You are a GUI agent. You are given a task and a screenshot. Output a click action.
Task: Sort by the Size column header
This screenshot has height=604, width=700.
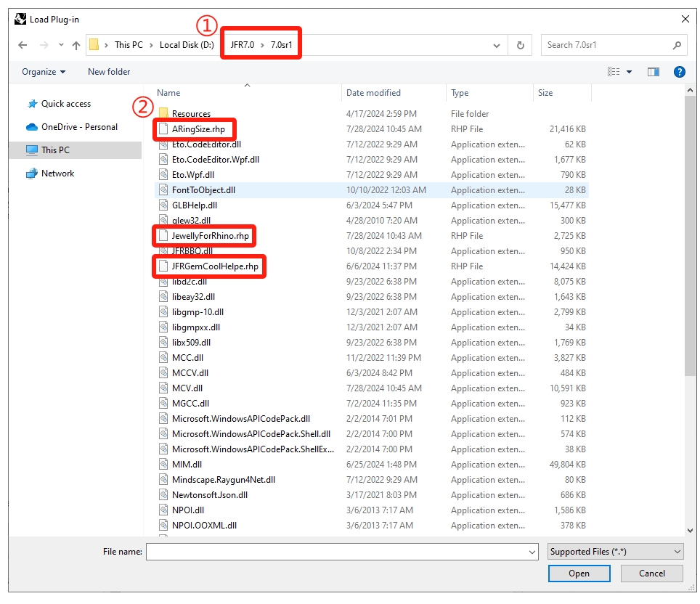(x=545, y=93)
